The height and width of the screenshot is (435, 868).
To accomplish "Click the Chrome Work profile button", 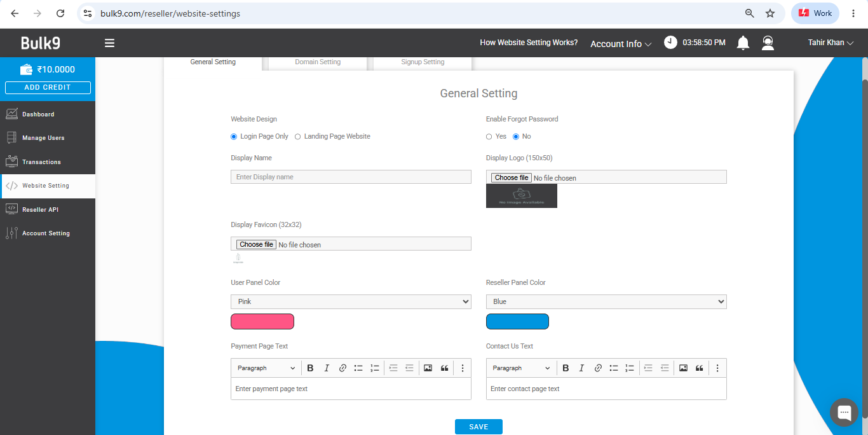I will (x=815, y=13).
